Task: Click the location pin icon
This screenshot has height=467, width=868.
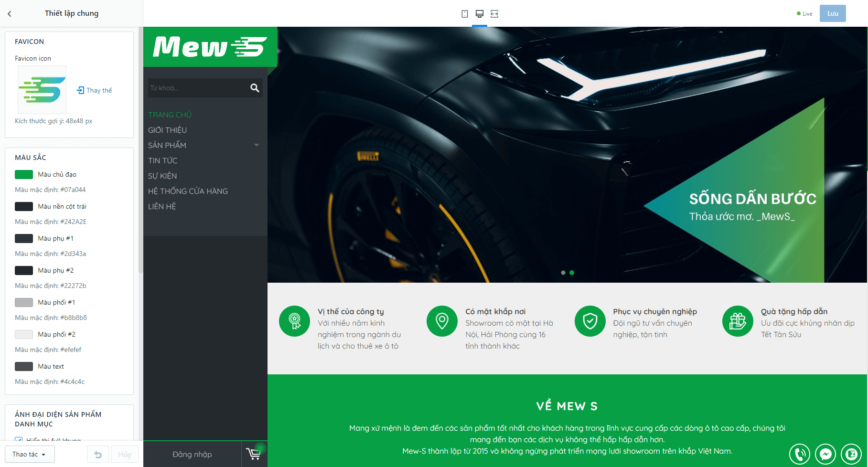Action: tap(442, 321)
